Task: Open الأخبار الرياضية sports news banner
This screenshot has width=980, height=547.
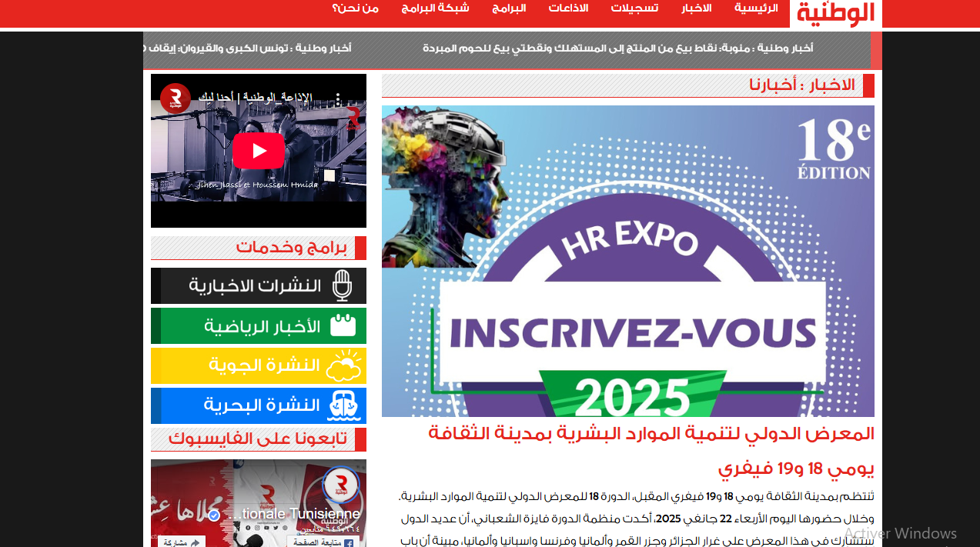Action: (x=259, y=326)
